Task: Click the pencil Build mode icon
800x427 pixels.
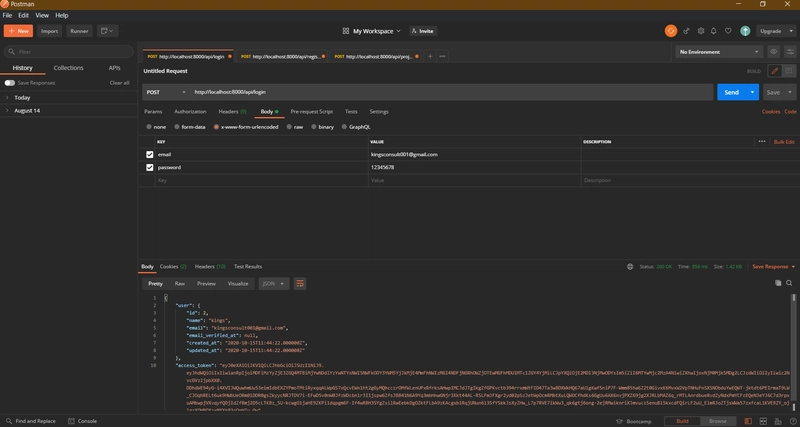Action: click(x=774, y=71)
